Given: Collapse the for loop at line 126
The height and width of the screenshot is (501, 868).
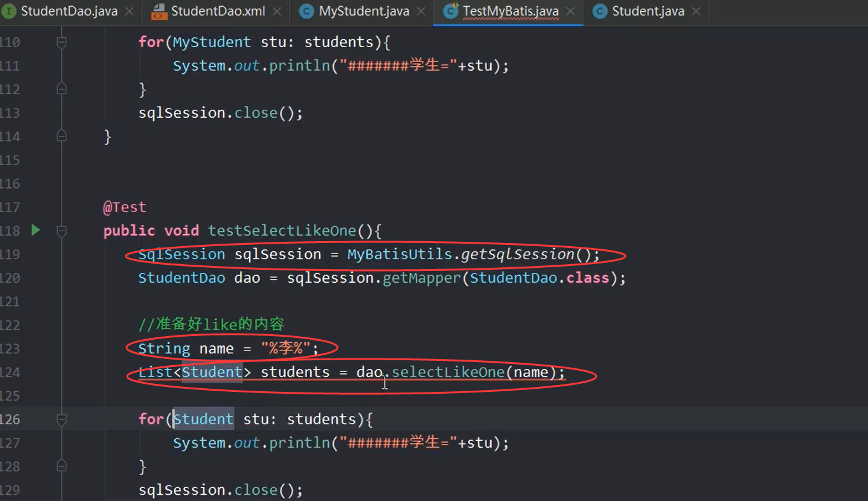Looking at the screenshot, I should tap(61, 419).
